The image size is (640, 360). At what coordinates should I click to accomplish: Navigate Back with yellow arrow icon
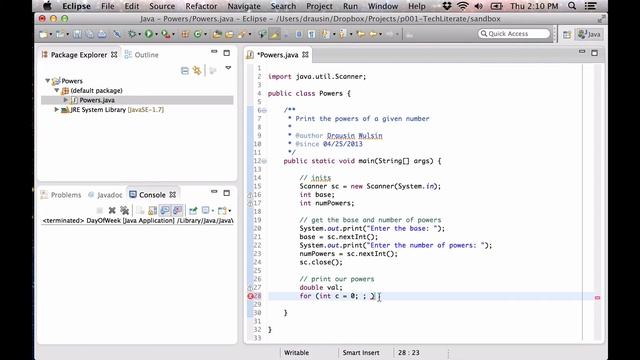coord(373,34)
